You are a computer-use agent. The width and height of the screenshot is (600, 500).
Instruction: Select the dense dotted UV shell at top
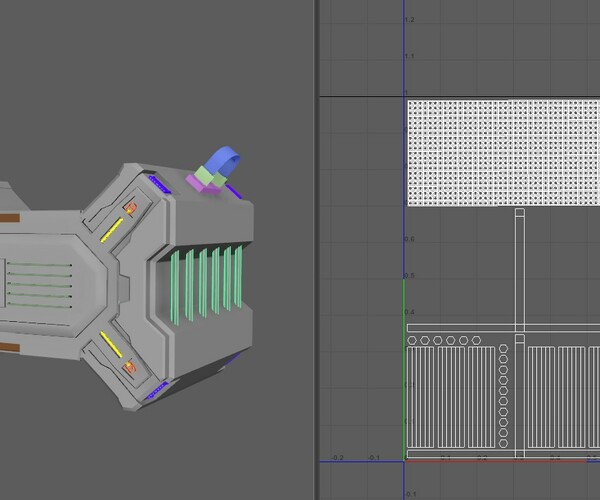504,153
